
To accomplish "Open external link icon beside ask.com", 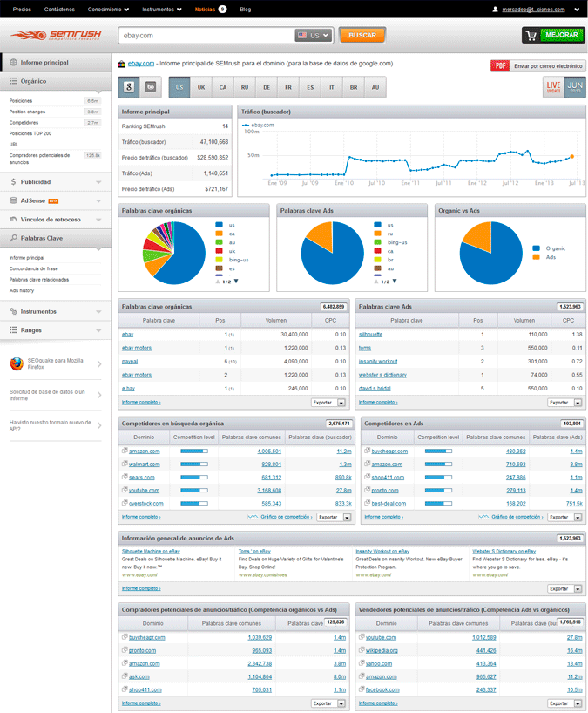I will [x=125, y=676].
